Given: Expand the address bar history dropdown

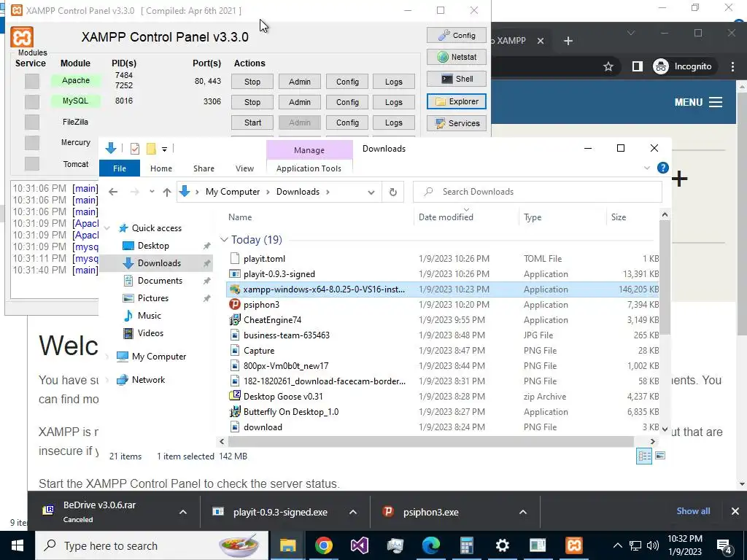Looking at the screenshot, I should 371,192.
